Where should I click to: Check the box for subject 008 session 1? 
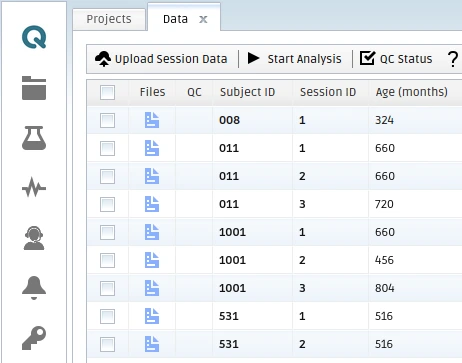107,120
